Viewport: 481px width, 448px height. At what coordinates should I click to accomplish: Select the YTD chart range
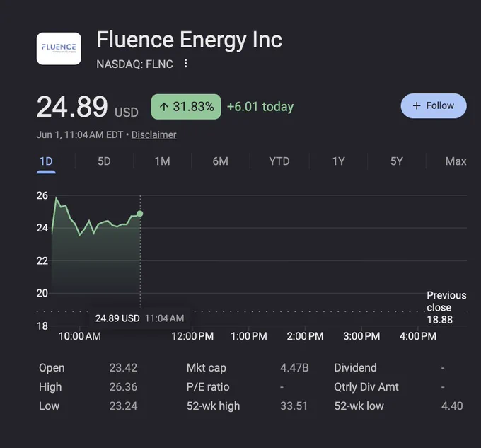click(279, 161)
